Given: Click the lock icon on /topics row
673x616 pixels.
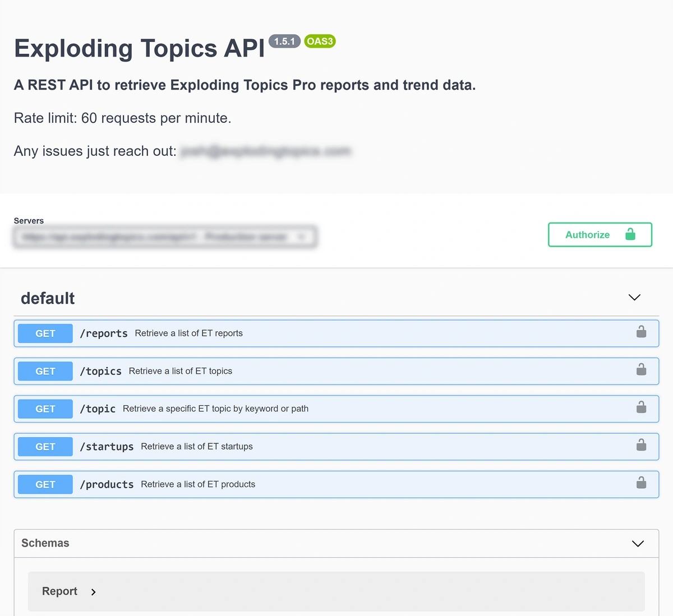Looking at the screenshot, I should (641, 369).
